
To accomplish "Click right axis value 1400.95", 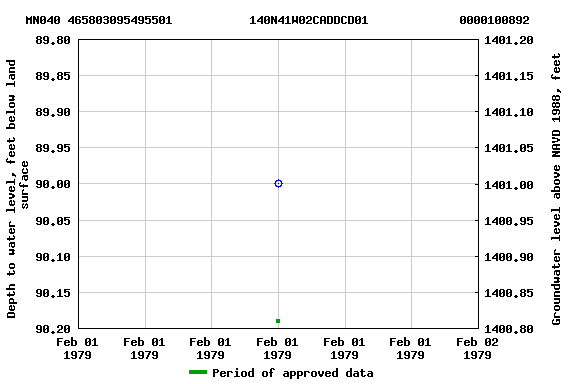I will click(509, 221).
